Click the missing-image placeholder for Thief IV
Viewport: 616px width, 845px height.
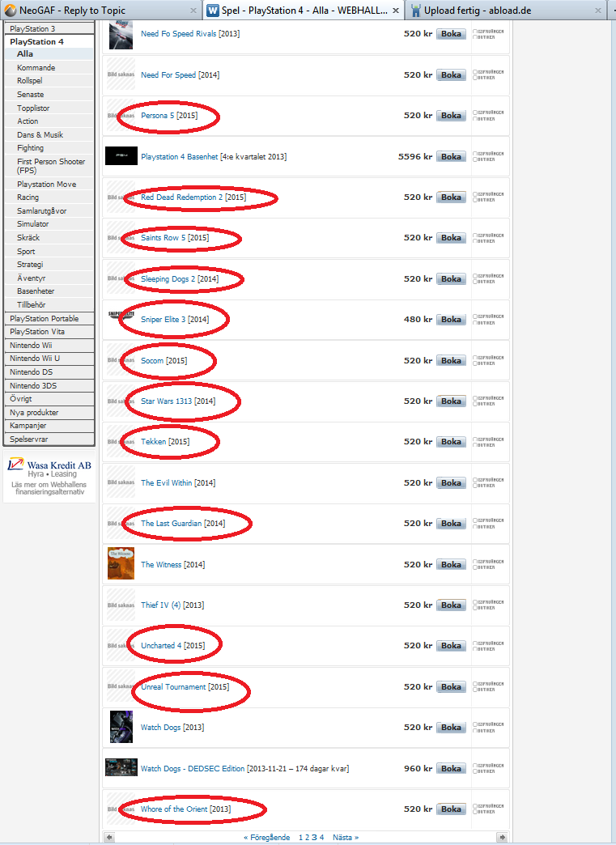(x=121, y=605)
